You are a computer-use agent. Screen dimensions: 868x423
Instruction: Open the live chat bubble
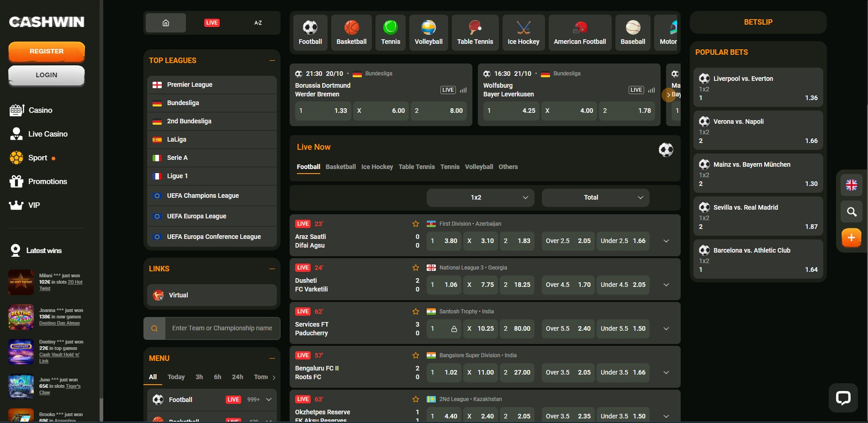tap(843, 398)
